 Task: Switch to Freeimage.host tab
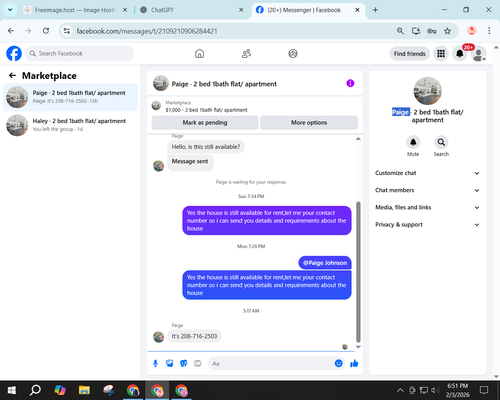(75, 10)
